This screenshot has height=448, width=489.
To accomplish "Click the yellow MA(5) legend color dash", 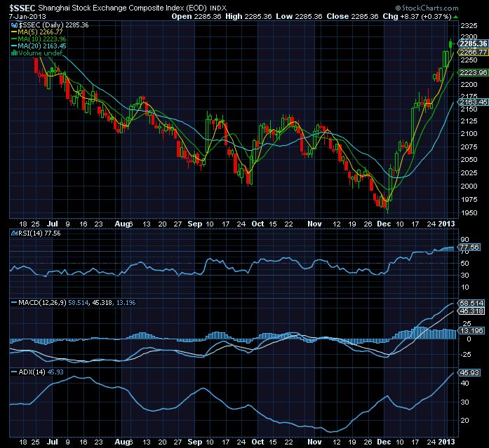I will [x=14, y=32].
